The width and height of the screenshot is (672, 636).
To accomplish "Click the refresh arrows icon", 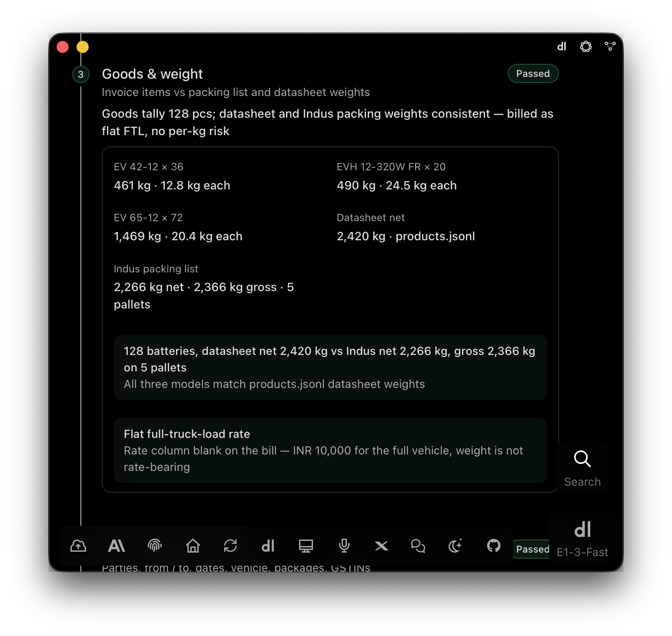I will pyautogui.click(x=230, y=546).
